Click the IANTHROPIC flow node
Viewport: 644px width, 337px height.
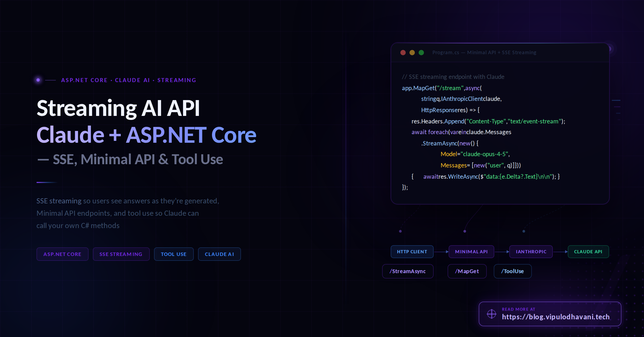click(x=531, y=252)
